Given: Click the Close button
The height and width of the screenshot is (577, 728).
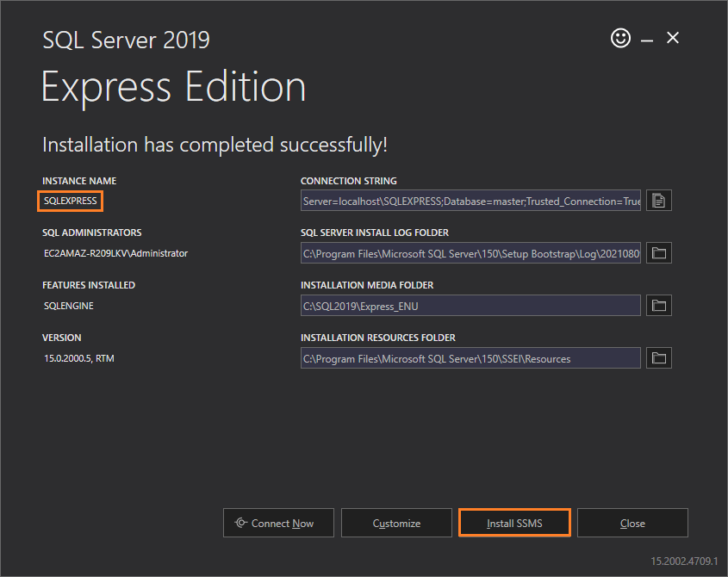Looking at the screenshot, I should click(632, 523).
